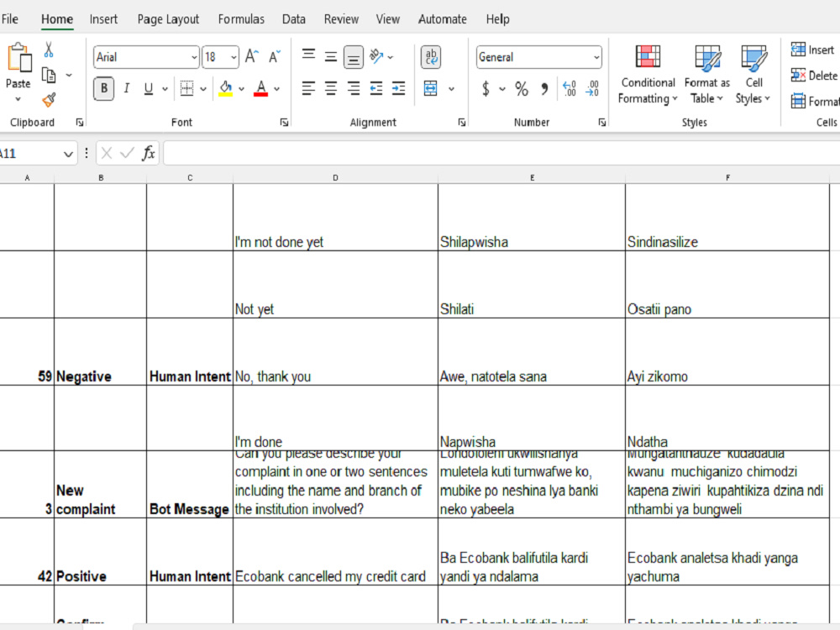The width and height of the screenshot is (840, 630).
Task: Apply yellow fill color bucket
Action: tap(225, 88)
